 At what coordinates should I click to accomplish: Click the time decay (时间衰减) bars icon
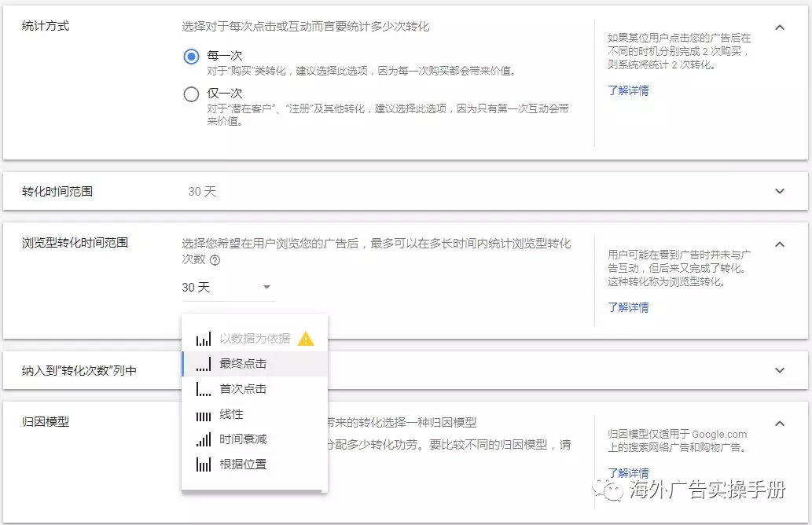tap(204, 439)
